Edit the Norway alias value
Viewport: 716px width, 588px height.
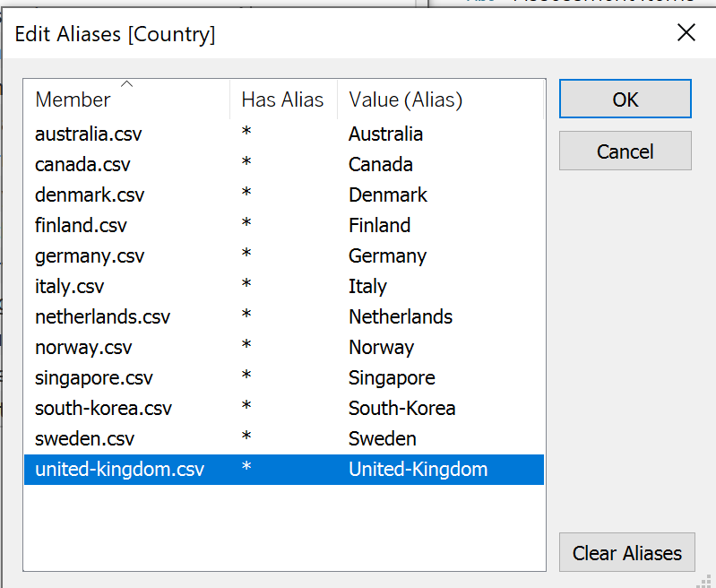point(381,348)
